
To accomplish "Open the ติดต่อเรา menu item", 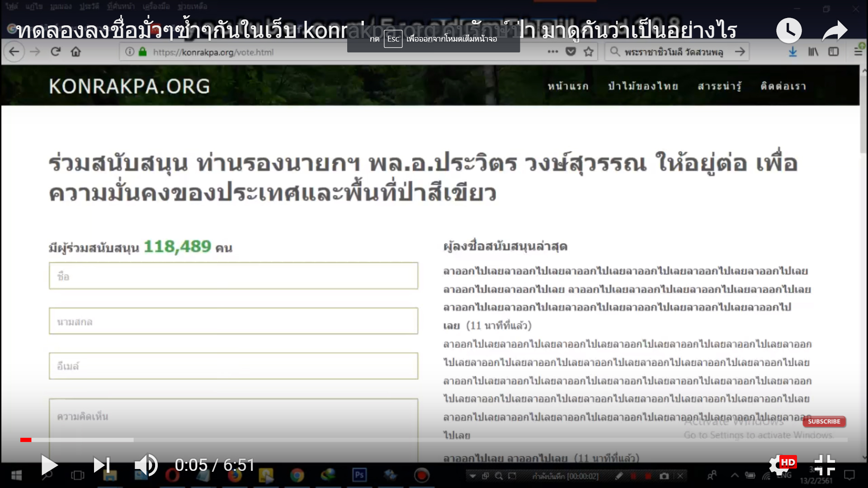I will click(783, 86).
